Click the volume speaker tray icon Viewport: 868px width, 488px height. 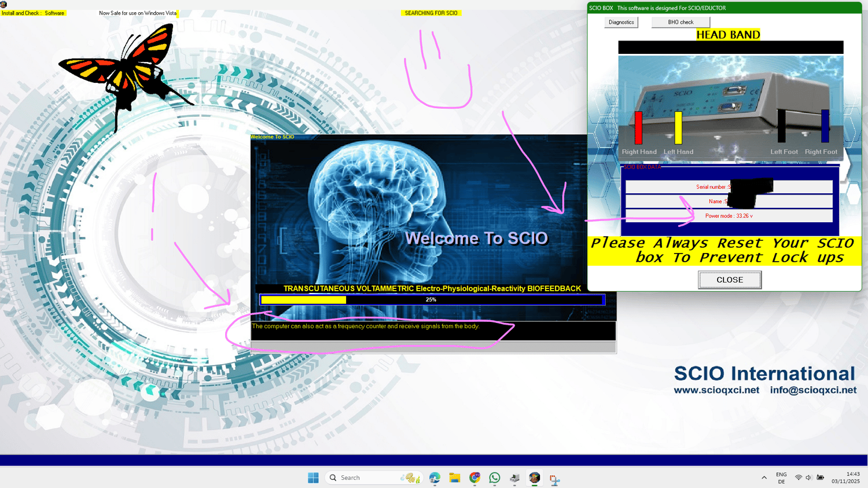click(x=808, y=478)
